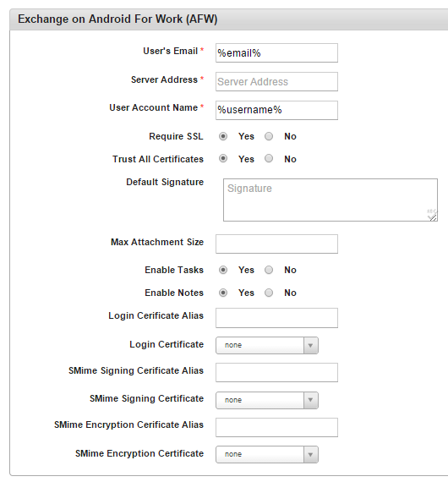448x493 pixels.
Task: Focus the SMime Signing Cerificate Alias field
Action: [276, 373]
